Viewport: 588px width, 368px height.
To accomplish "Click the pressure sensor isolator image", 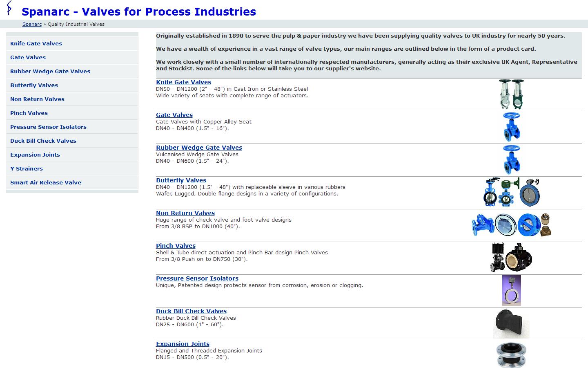I will click(x=511, y=290).
